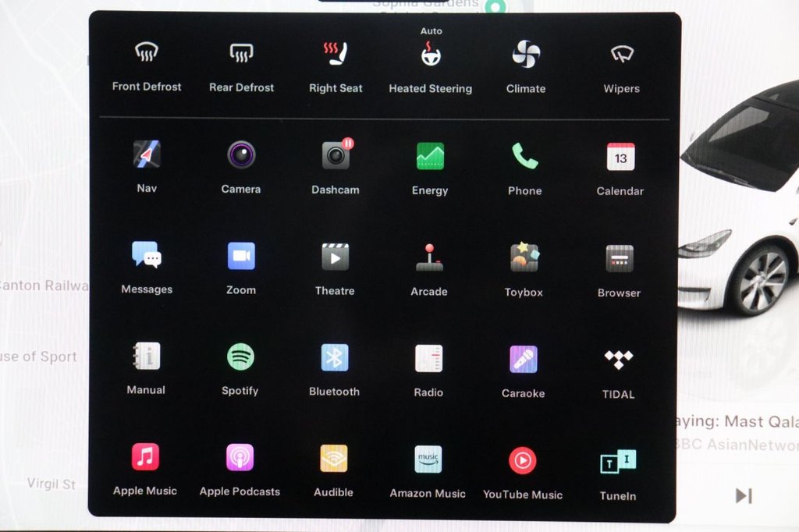This screenshot has width=799, height=532.
Task: Toggle Rear Defrost
Action: 242,53
